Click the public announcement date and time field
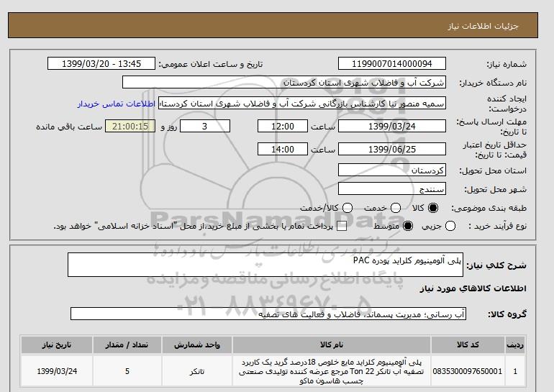The width and height of the screenshot is (554, 392). click(101, 64)
